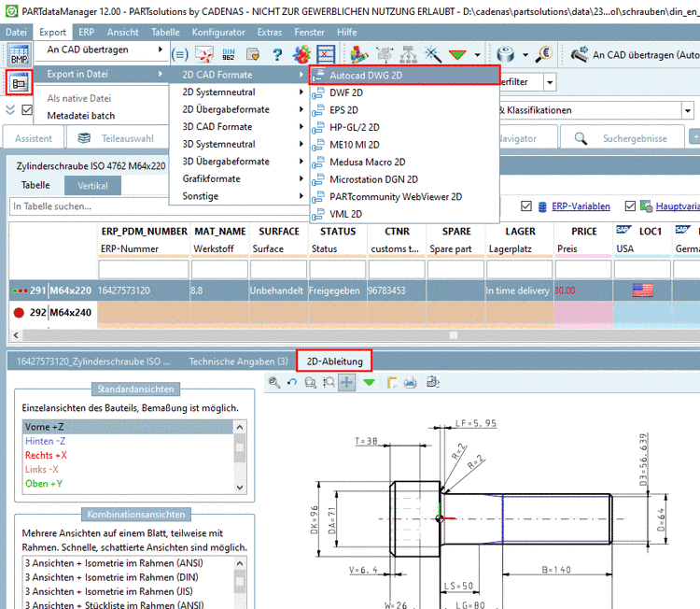Expand the double-chevron panel expander

10,109
